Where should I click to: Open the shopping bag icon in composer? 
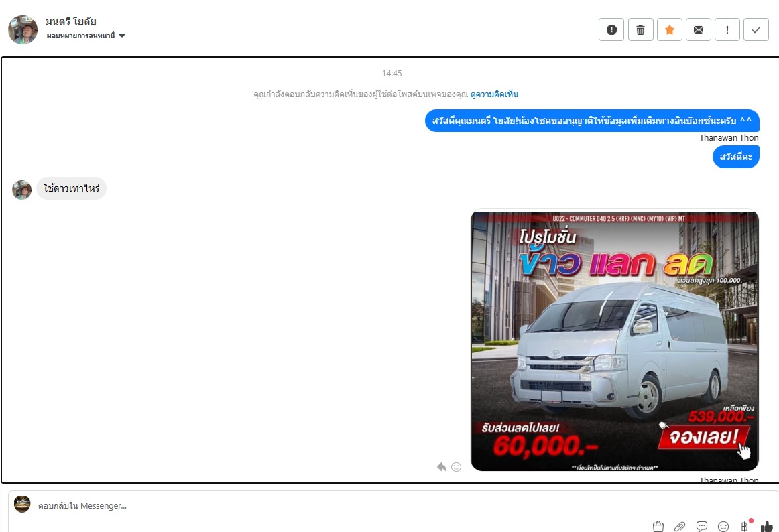[658, 526]
